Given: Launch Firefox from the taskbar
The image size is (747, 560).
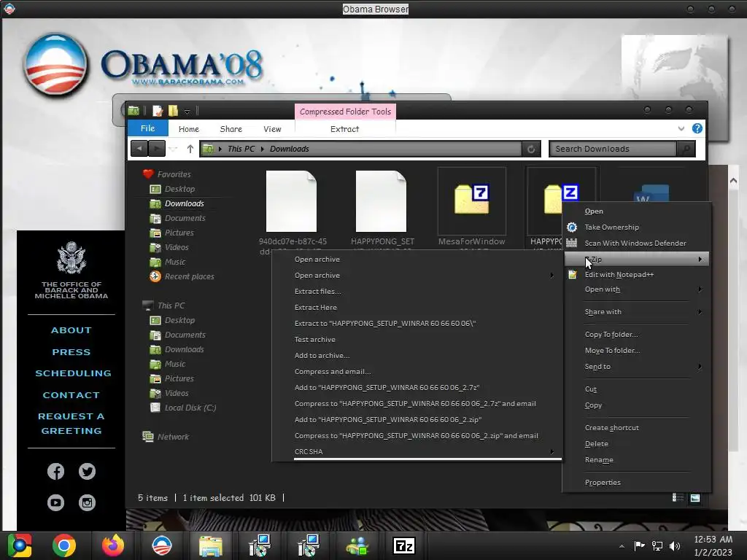Looking at the screenshot, I should pyautogui.click(x=113, y=545).
